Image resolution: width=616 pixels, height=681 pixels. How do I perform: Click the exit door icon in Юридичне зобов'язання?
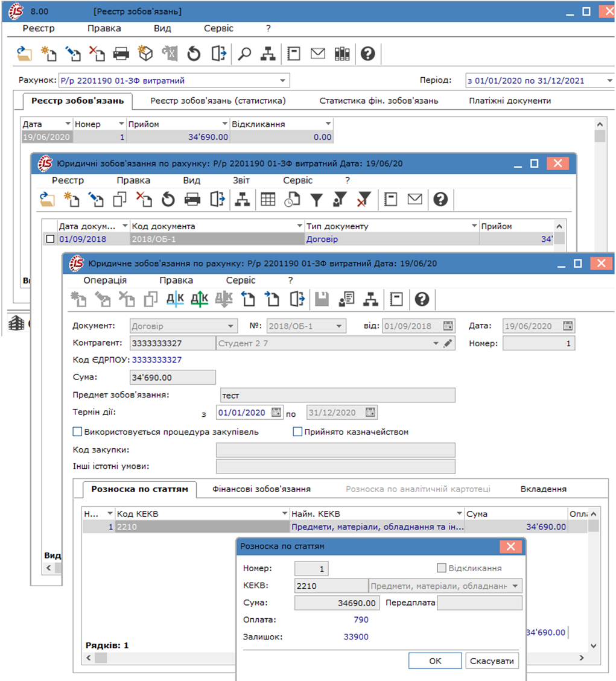click(x=297, y=299)
